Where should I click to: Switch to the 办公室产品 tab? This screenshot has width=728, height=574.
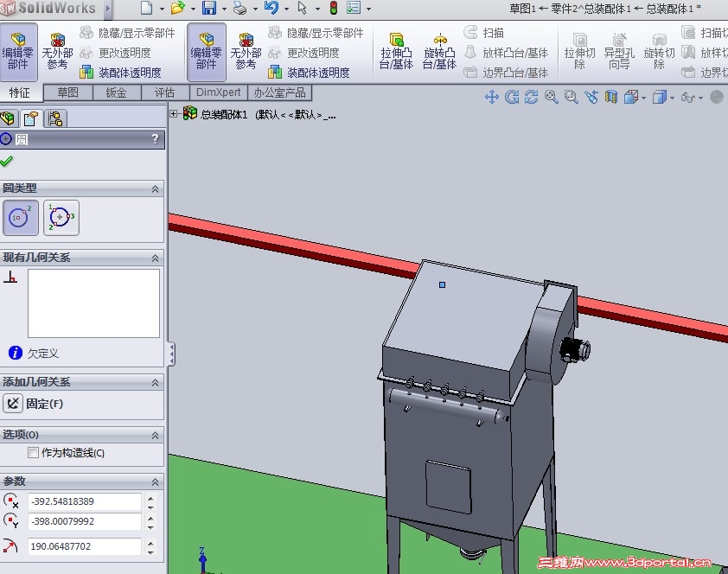tap(280, 92)
